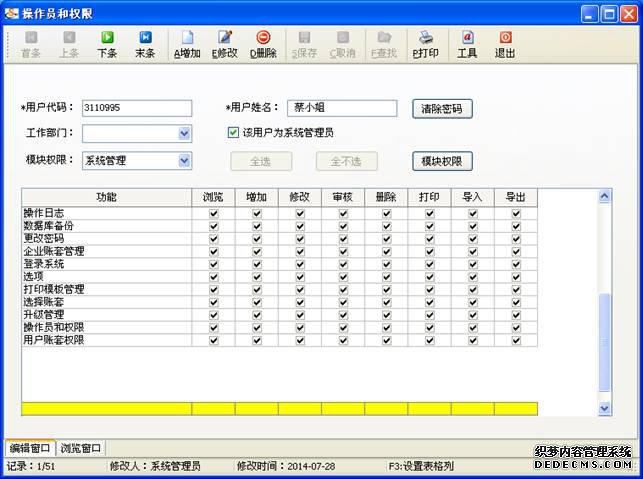Image resolution: width=643 pixels, height=479 pixels.
Task: Open the 模块权限 dropdown showing 系统管理
Action: click(184, 160)
